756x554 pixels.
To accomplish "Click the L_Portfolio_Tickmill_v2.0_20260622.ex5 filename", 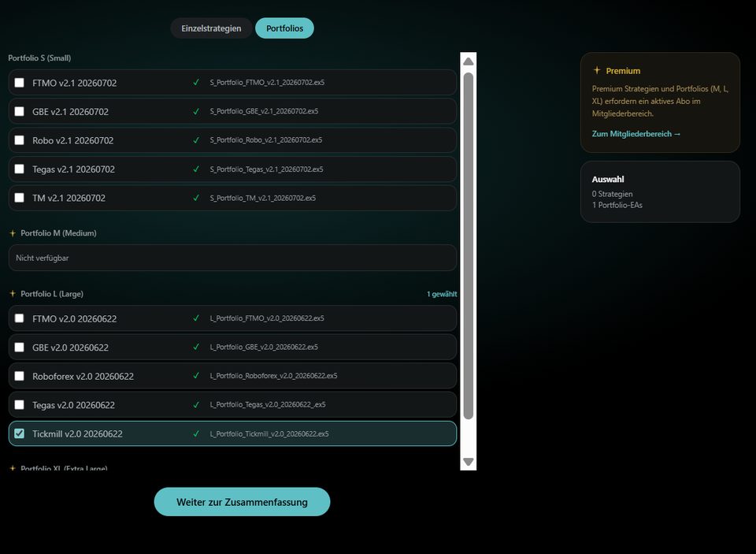I will click(x=269, y=434).
